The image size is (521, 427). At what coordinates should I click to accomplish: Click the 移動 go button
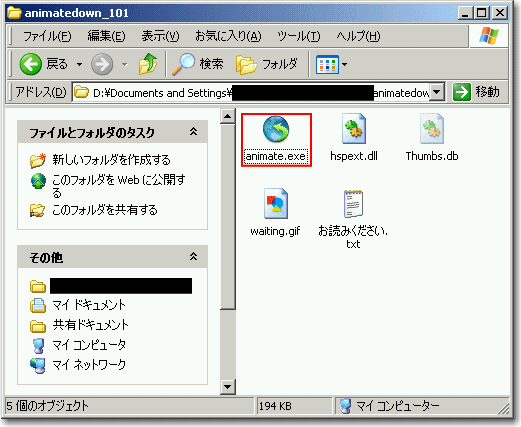click(x=477, y=92)
